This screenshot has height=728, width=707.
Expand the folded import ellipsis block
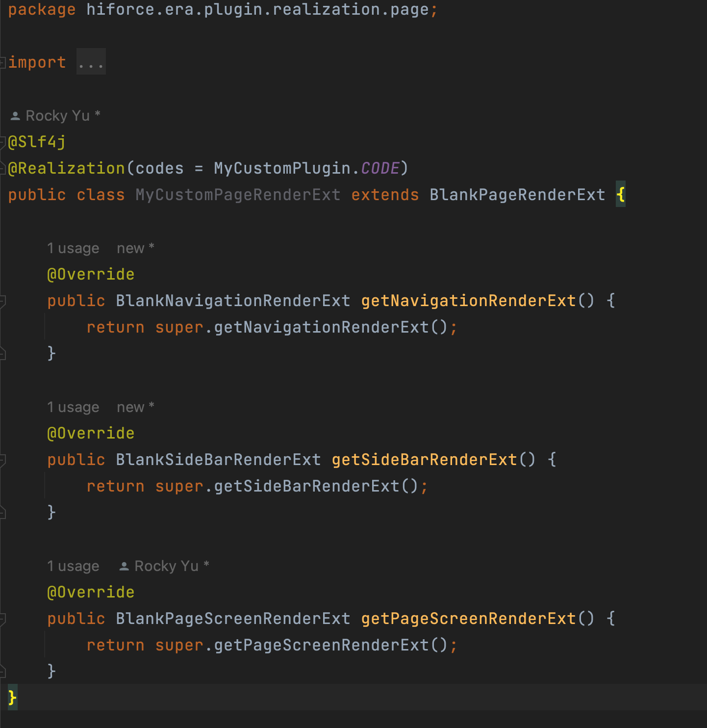[x=91, y=62]
